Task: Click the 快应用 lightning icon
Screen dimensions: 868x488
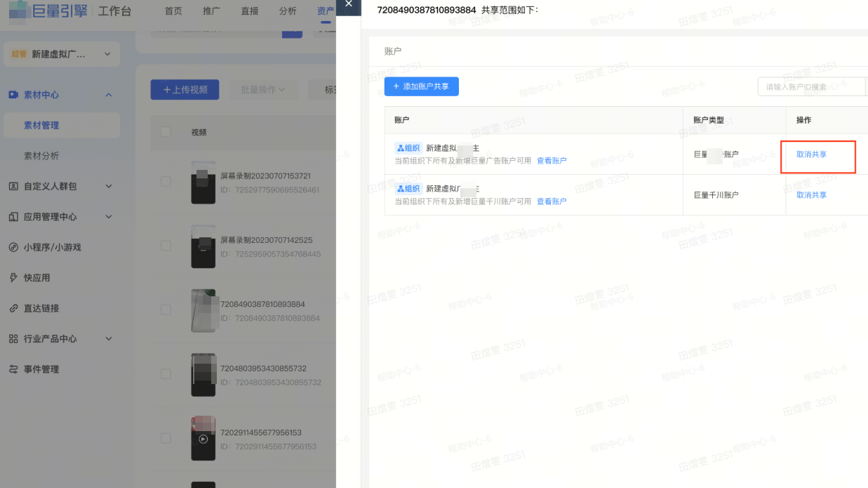Action: 13,277
